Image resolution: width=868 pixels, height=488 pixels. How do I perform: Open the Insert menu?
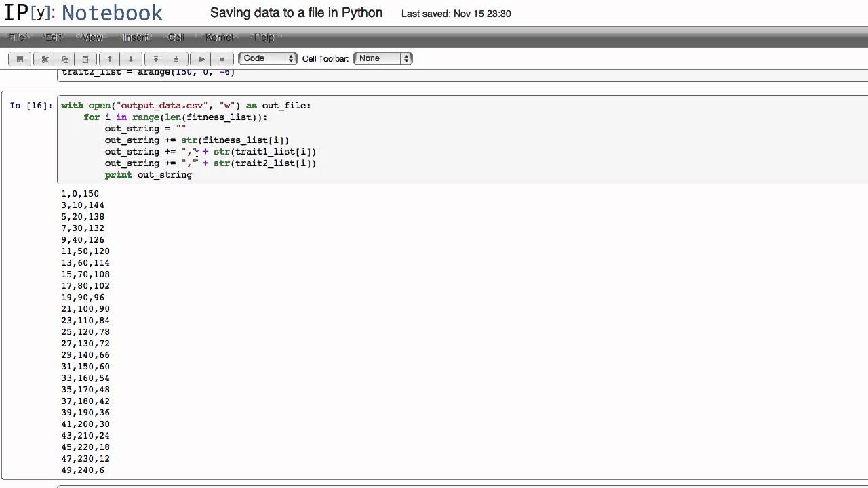point(135,37)
